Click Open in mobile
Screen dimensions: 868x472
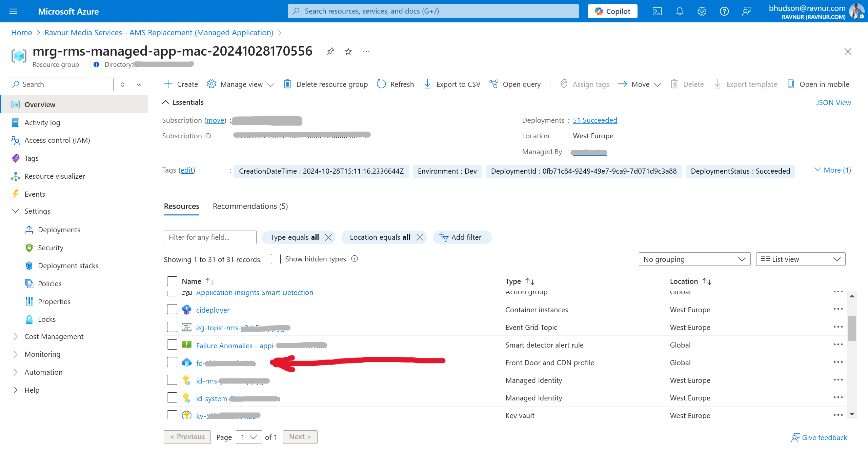(818, 84)
